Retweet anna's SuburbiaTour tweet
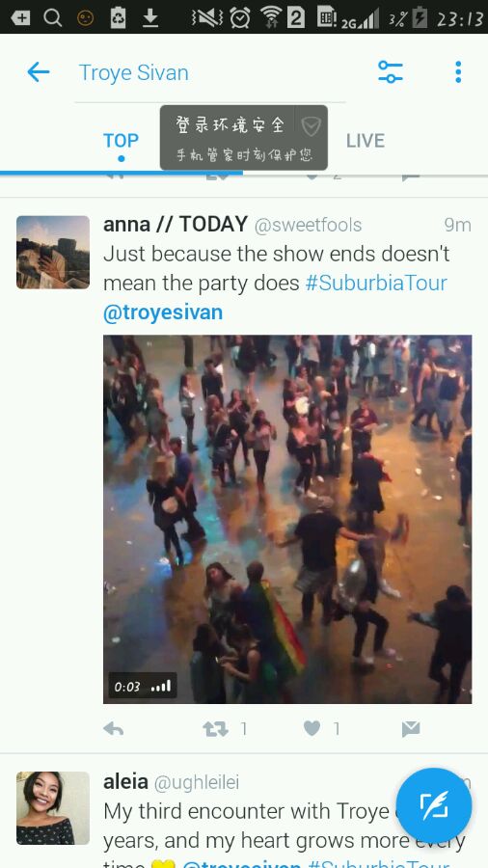This screenshot has height=868, width=488. pyautogui.click(x=215, y=729)
